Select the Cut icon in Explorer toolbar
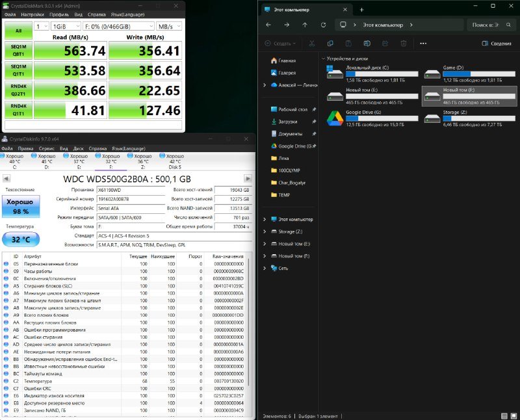 coord(311,43)
